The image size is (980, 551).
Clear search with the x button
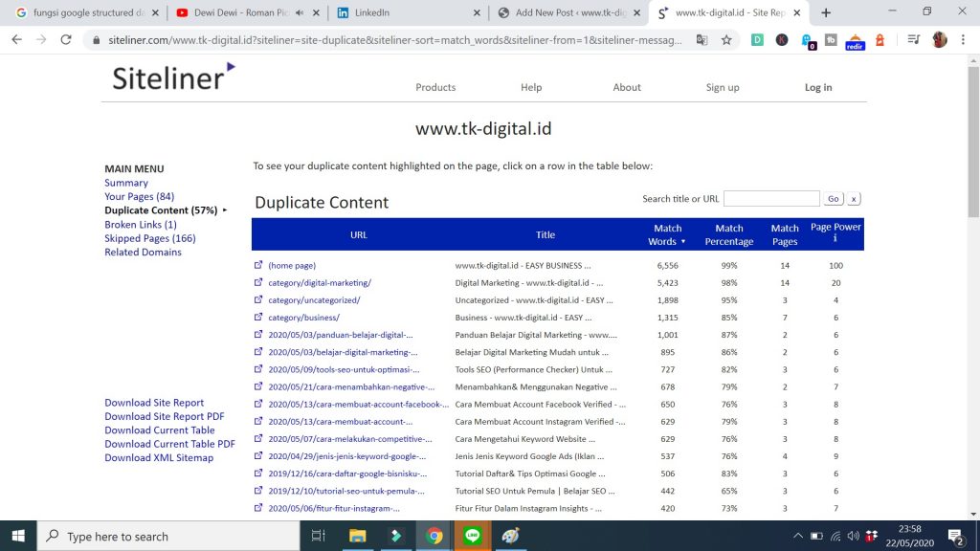pos(854,199)
